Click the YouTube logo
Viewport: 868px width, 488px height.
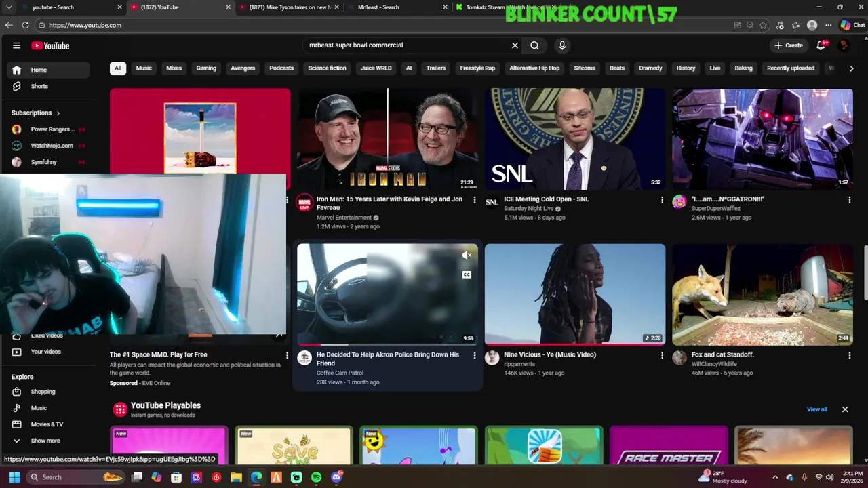pyautogui.click(x=51, y=45)
